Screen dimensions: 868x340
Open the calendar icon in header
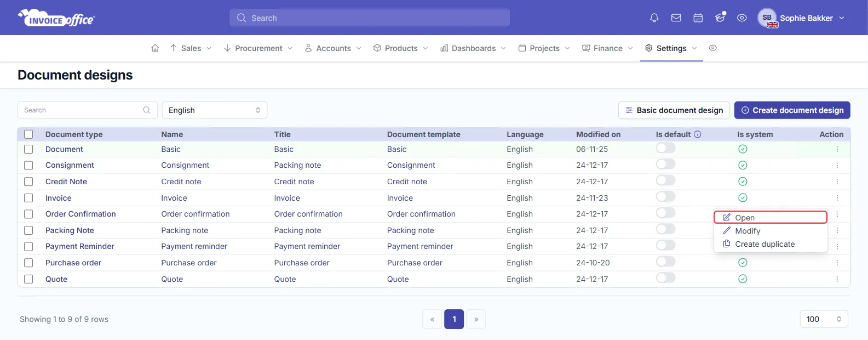(x=698, y=18)
